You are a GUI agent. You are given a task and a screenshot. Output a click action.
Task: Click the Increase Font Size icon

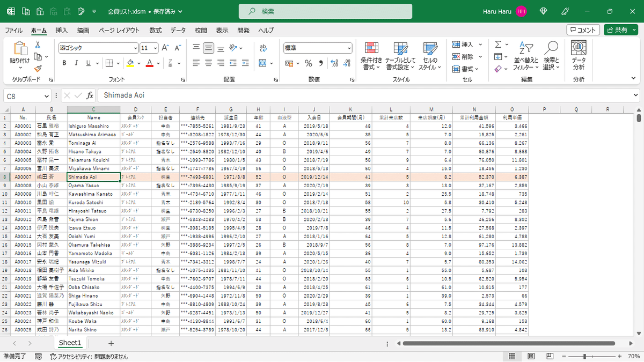[165, 48]
